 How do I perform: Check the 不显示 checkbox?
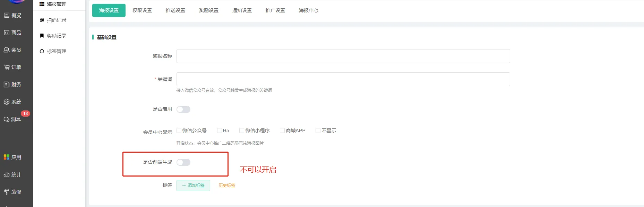click(318, 130)
